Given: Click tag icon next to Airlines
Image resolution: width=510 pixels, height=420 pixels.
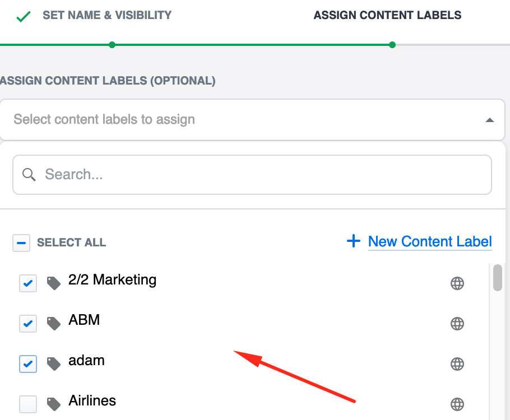Looking at the screenshot, I should coord(54,404).
